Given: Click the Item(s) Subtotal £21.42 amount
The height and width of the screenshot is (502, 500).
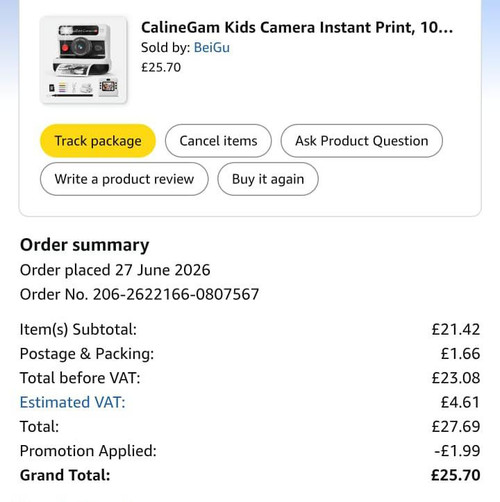Looking at the screenshot, I should [x=456, y=329].
